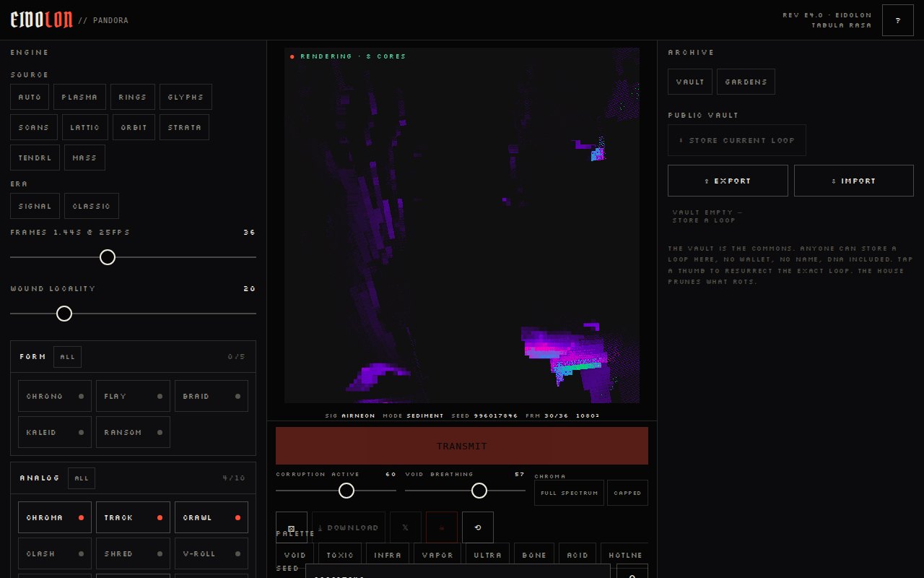The height and width of the screenshot is (578, 924).
Task: Adjust the Wound Locality slider
Action: 133,314
